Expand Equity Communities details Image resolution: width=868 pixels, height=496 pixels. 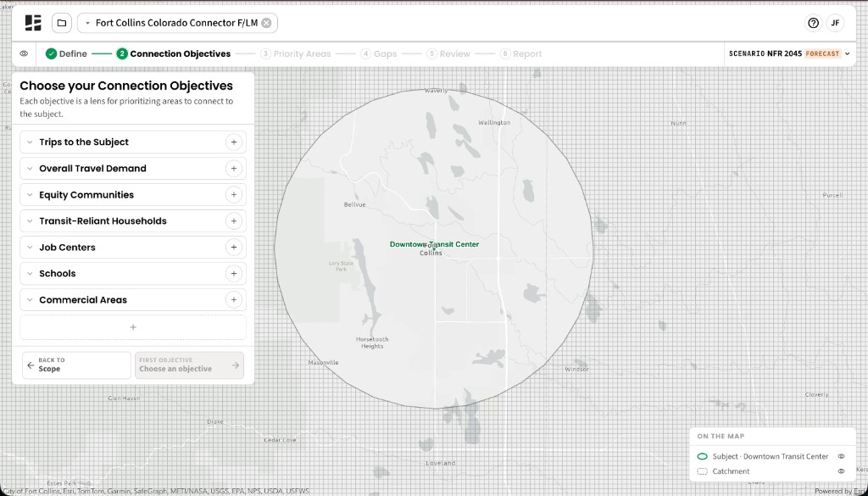tap(30, 195)
